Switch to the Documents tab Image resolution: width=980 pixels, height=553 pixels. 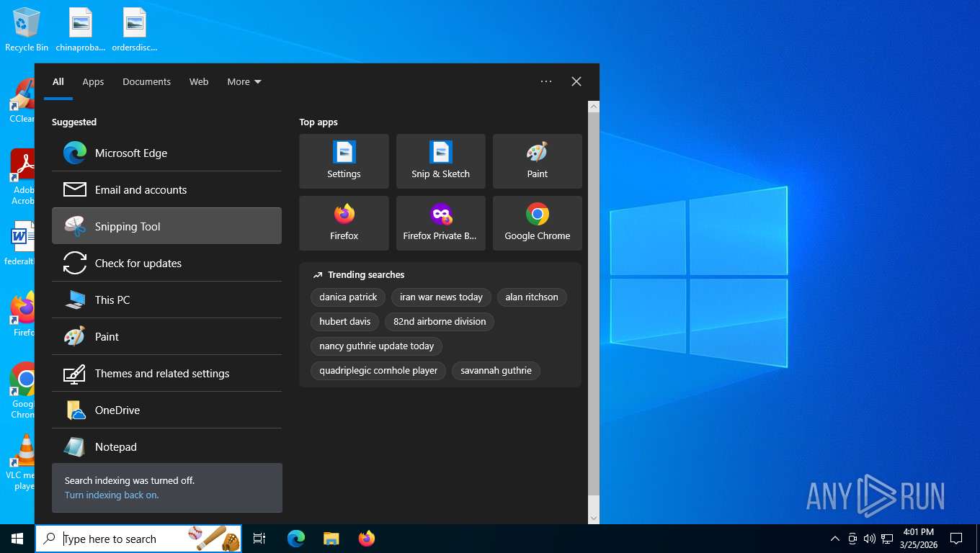(x=146, y=81)
